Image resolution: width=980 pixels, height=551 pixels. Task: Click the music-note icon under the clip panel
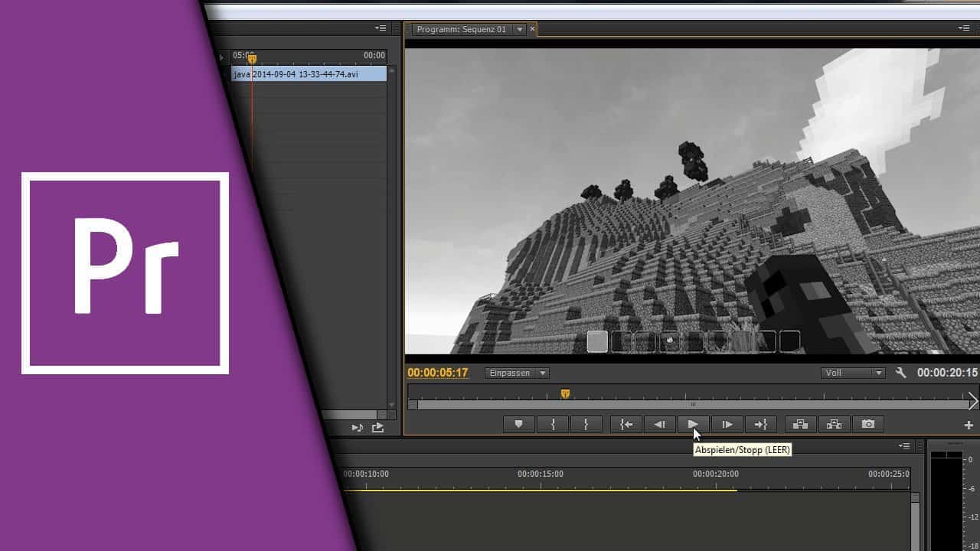tap(358, 428)
